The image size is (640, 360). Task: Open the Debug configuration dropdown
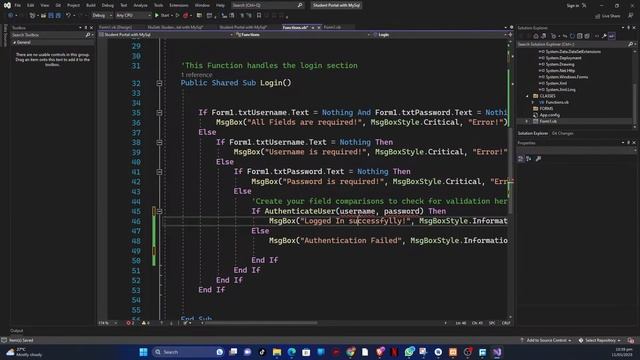click(102, 16)
